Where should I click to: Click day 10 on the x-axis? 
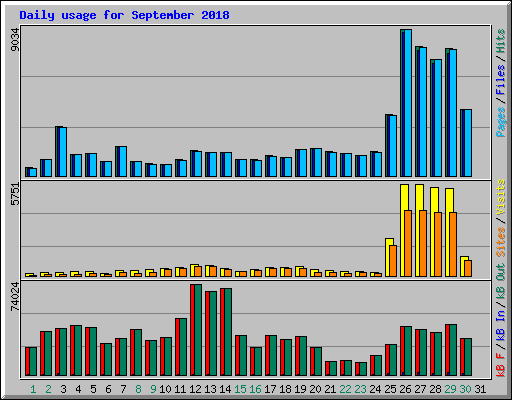pos(165,389)
